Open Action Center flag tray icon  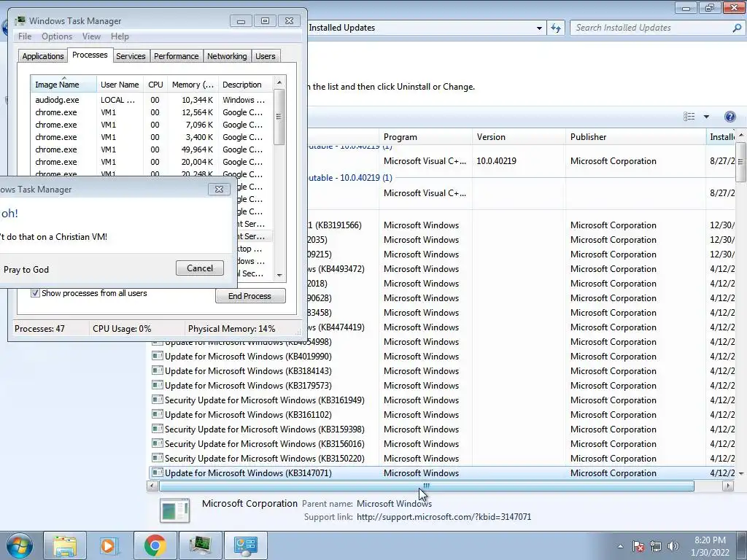(x=638, y=546)
